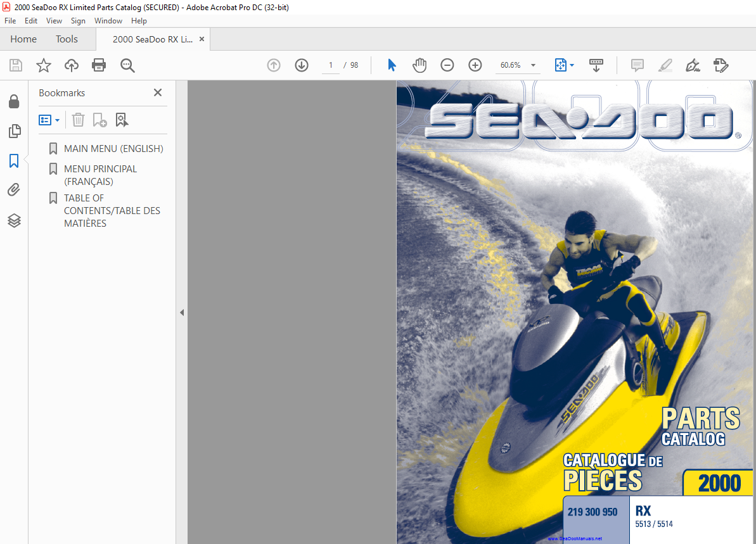
Task: Open the Edit menu
Action: 31,21
